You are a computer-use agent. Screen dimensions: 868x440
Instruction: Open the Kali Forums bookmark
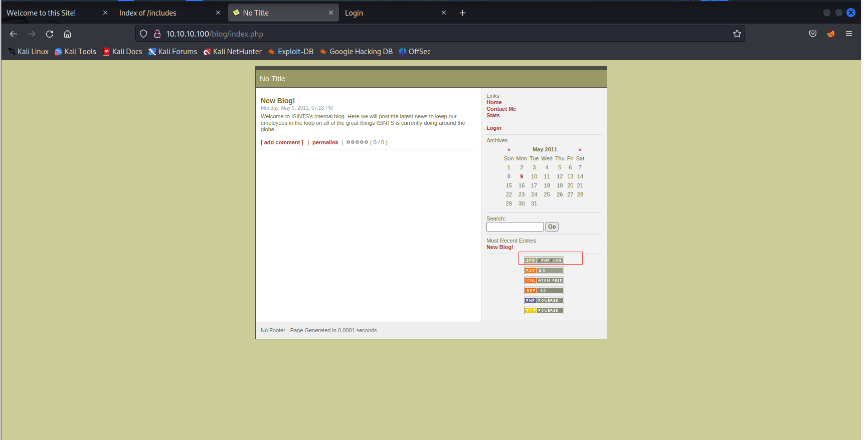(x=172, y=52)
